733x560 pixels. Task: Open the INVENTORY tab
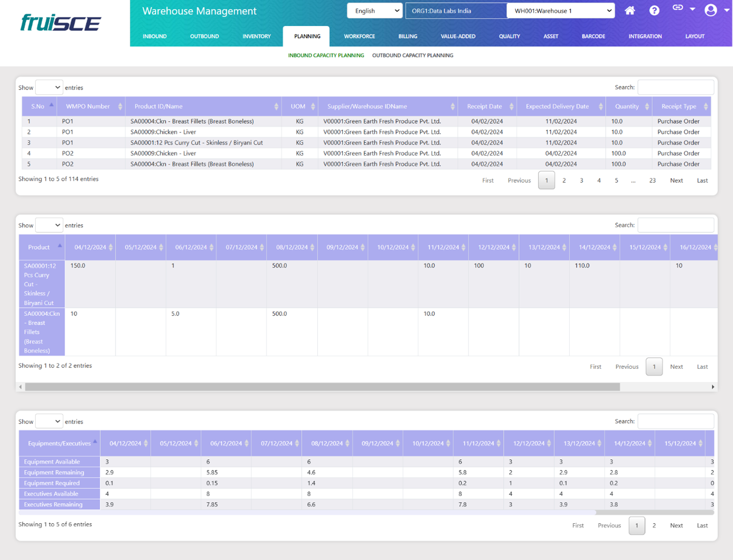256,36
